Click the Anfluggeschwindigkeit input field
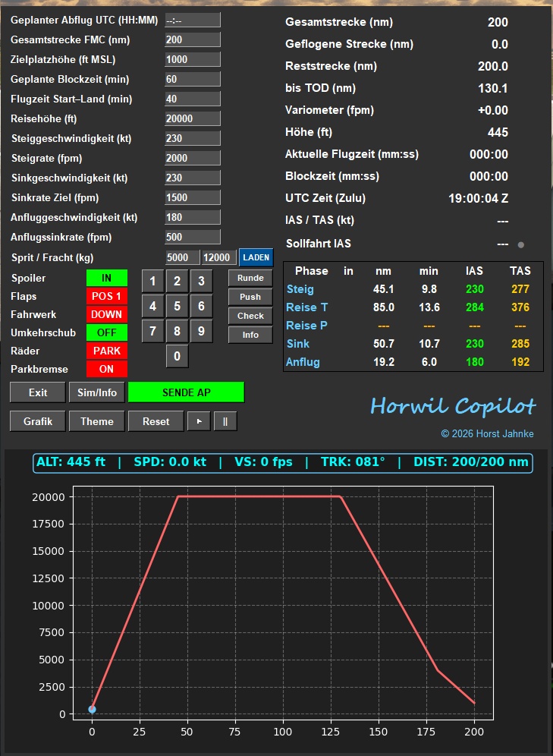Viewport: 553px width, 756px height. (192, 217)
